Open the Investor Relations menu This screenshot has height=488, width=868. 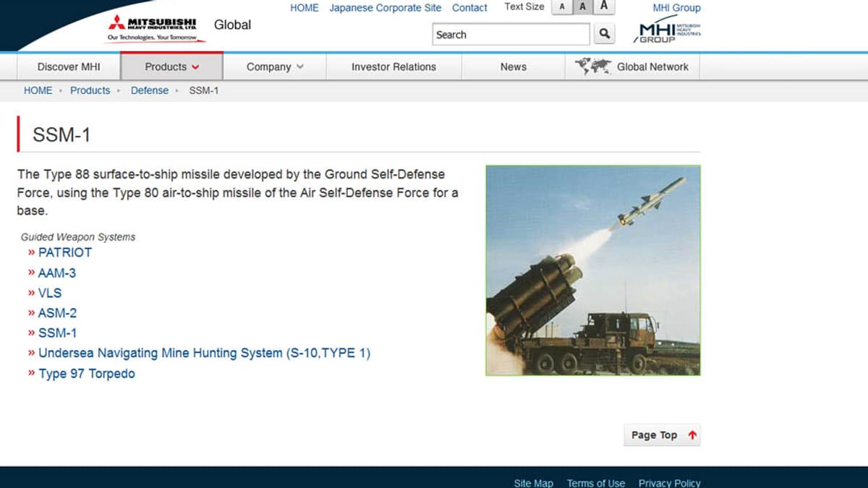(393, 67)
